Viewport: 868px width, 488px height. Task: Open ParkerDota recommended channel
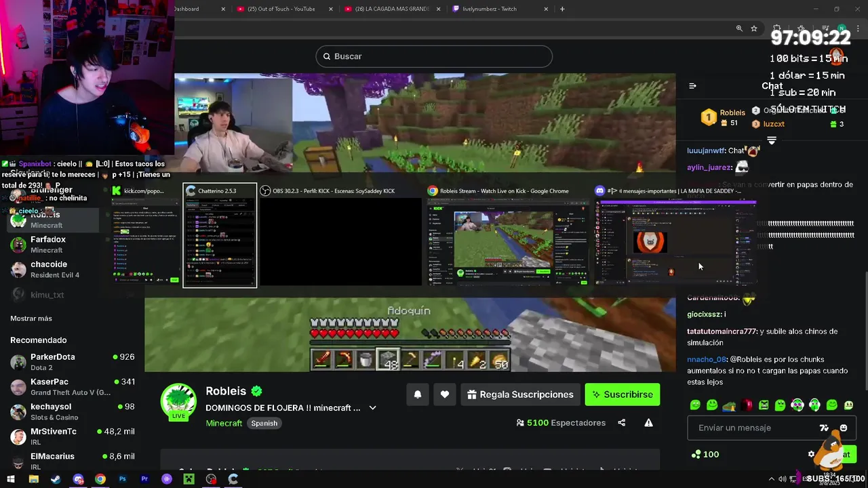[73, 362]
